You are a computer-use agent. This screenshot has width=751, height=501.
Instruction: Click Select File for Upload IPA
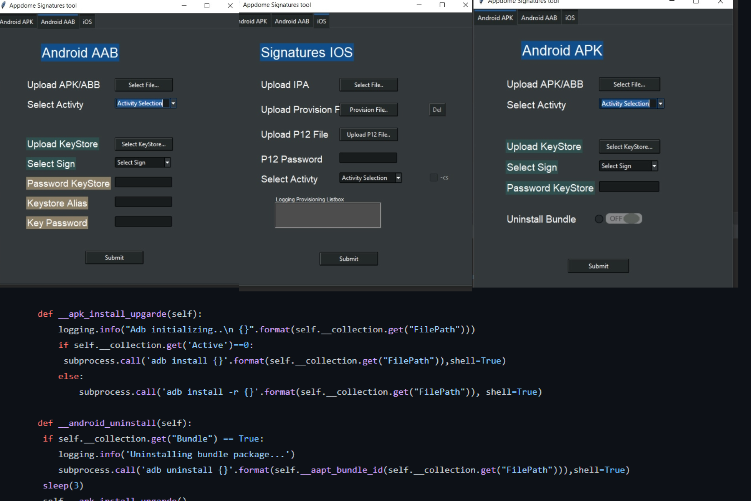368,85
